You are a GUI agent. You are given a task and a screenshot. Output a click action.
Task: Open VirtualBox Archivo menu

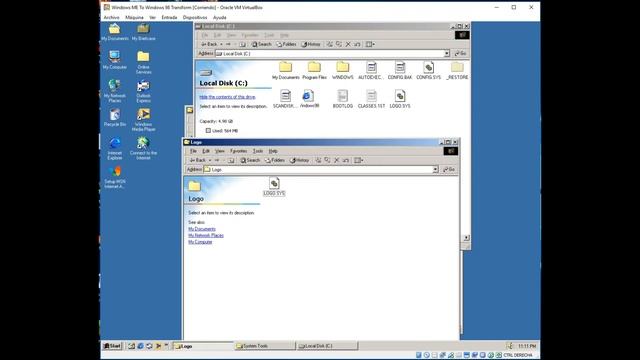111,18
